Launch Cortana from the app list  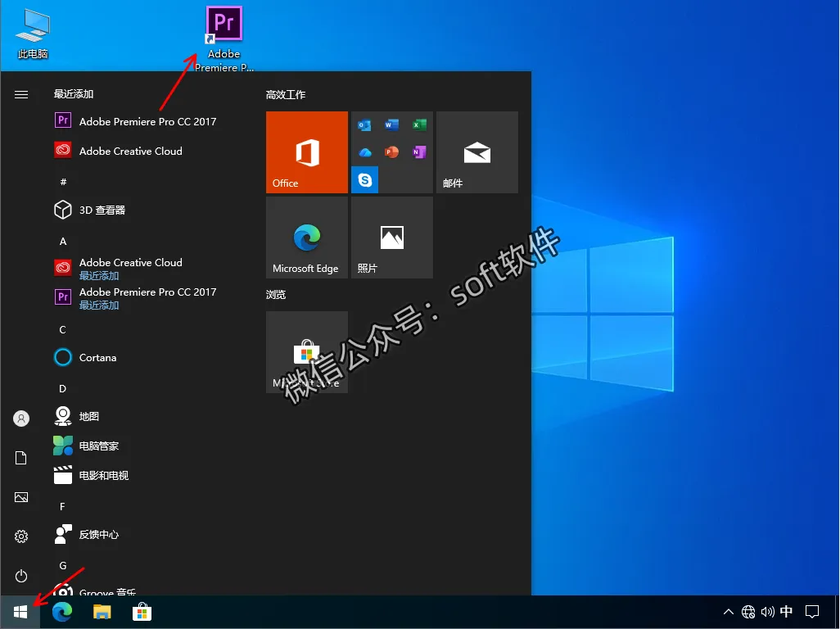[x=86, y=357]
